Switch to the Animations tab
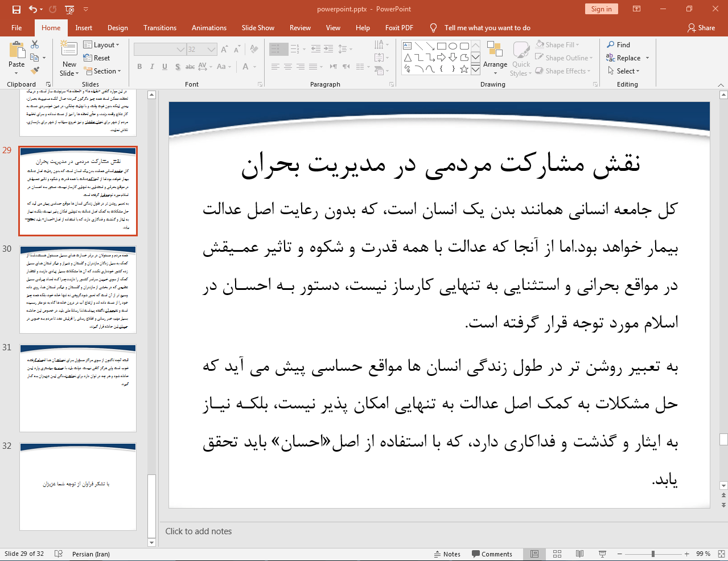The height and width of the screenshot is (561, 728). point(209,28)
